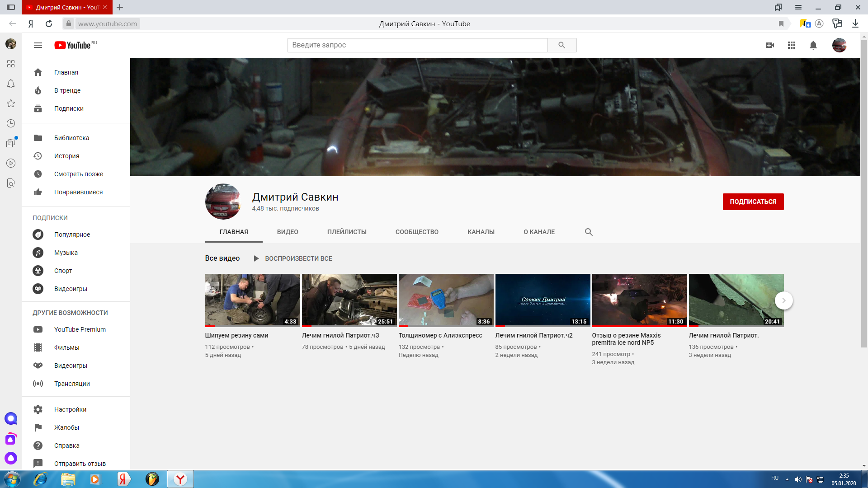Switch to СООБЩЕСТВО tab

(417, 232)
